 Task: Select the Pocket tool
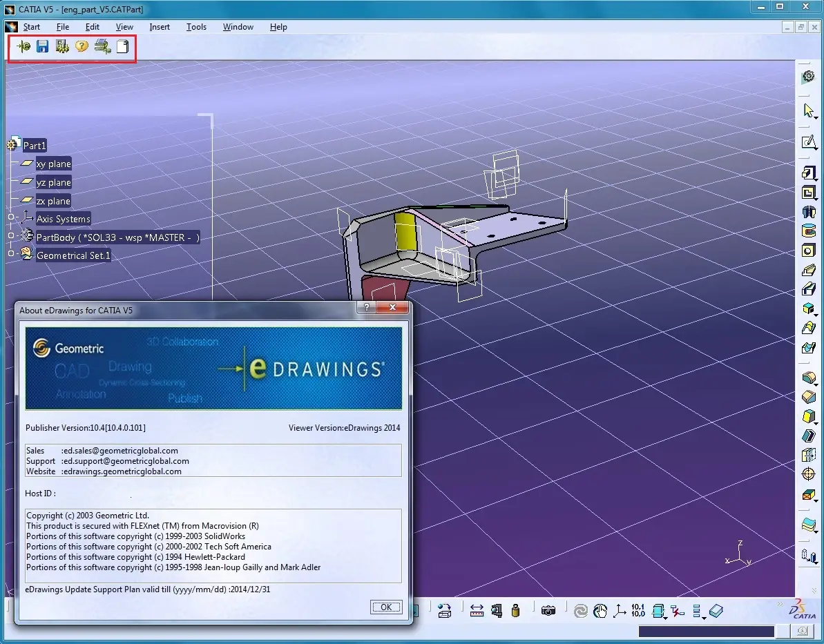tap(808, 193)
